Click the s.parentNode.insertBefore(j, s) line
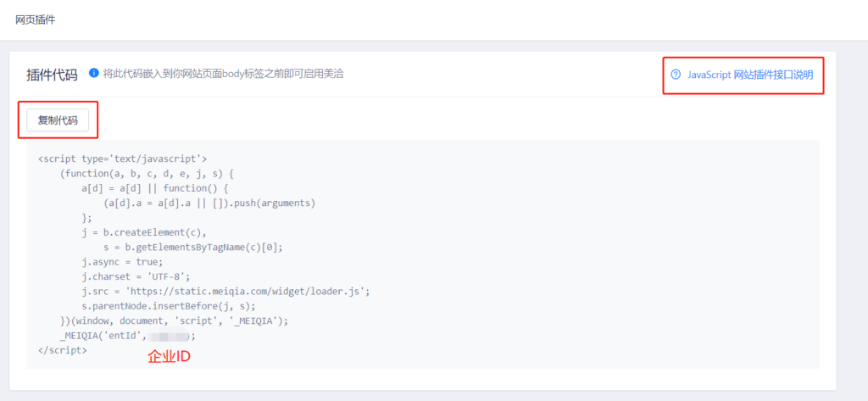 point(169,306)
